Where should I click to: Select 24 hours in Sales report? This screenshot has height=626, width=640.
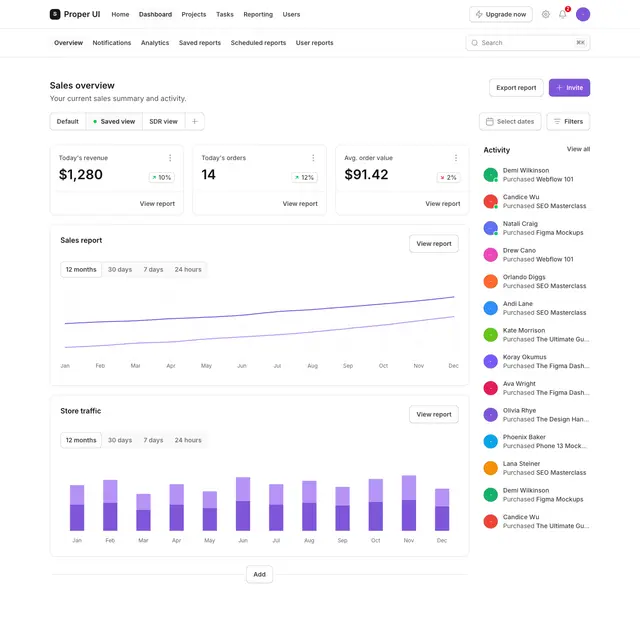pos(188,269)
